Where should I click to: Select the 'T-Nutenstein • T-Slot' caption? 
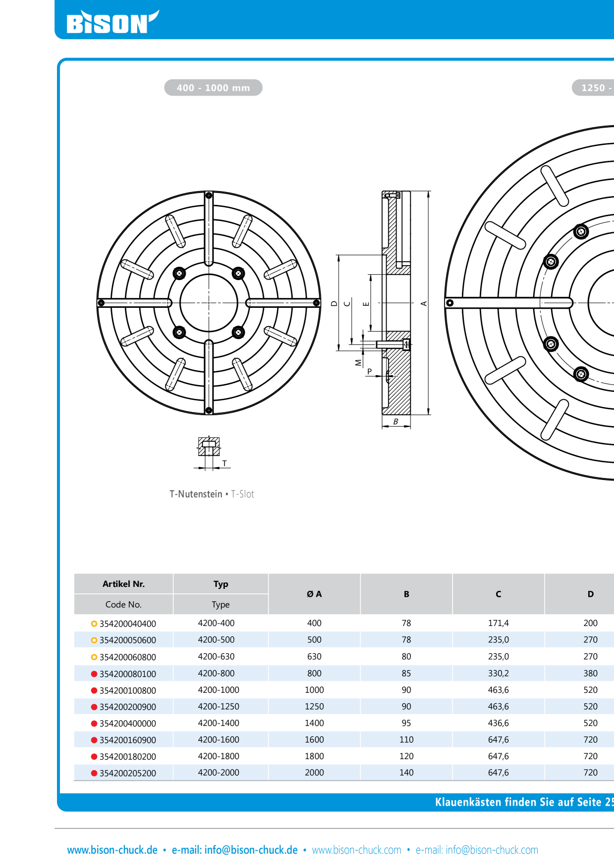click(x=212, y=494)
